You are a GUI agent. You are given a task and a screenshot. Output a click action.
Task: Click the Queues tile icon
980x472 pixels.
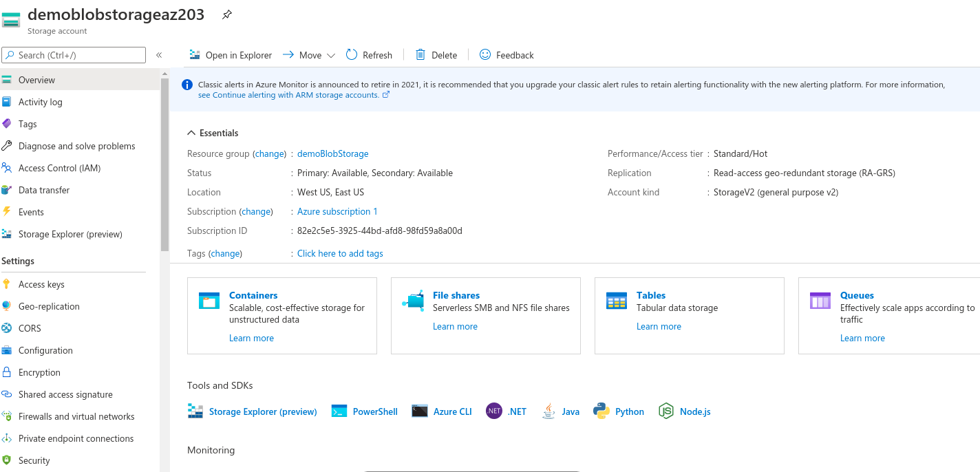point(820,301)
